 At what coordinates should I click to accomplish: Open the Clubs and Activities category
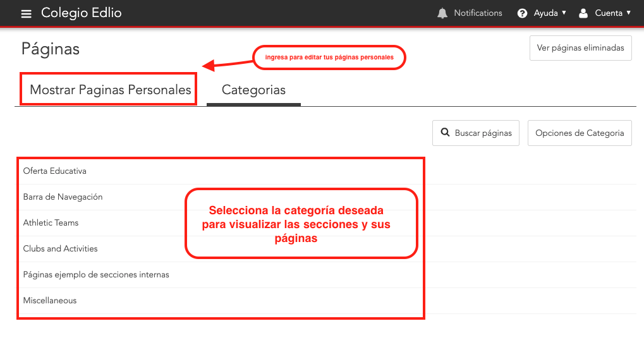click(61, 249)
